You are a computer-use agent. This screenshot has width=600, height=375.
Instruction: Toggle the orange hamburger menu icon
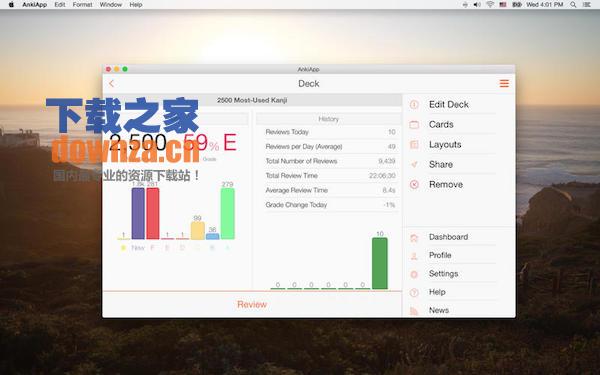(x=504, y=83)
